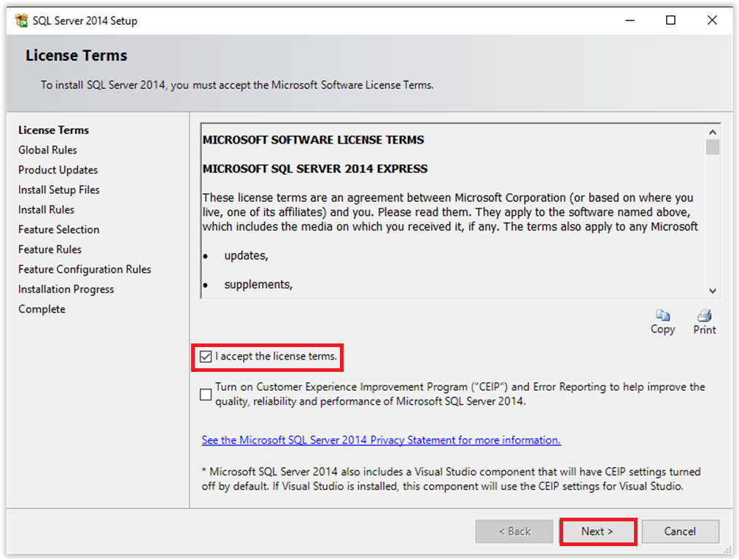Toggle the I accept the license terms checkbox
Image resolution: width=739 pixels, height=560 pixels.
coord(206,357)
